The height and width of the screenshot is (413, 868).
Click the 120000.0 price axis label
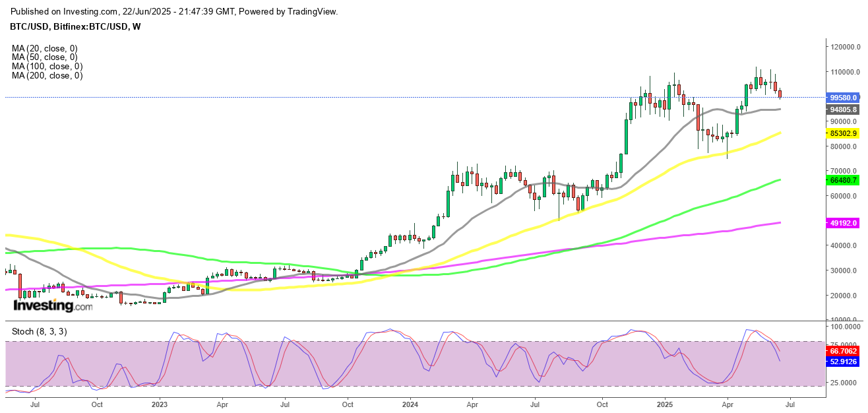(x=847, y=47)
